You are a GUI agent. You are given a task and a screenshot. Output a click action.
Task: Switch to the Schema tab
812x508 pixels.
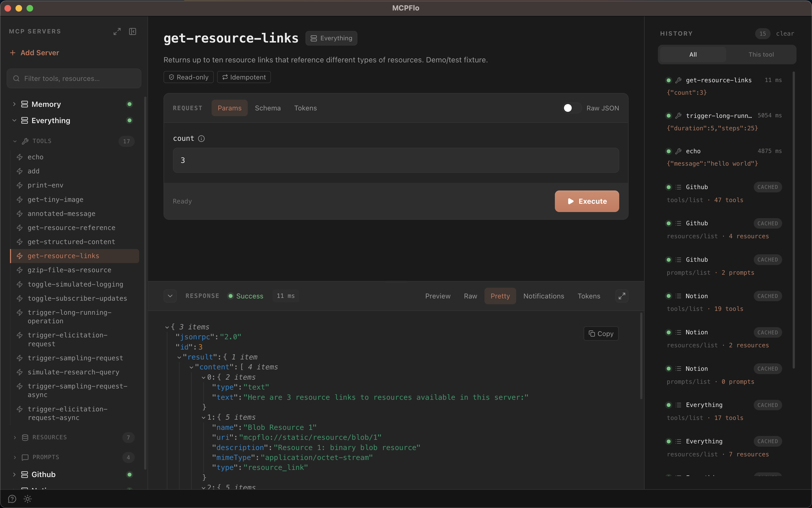coord(268,108)
